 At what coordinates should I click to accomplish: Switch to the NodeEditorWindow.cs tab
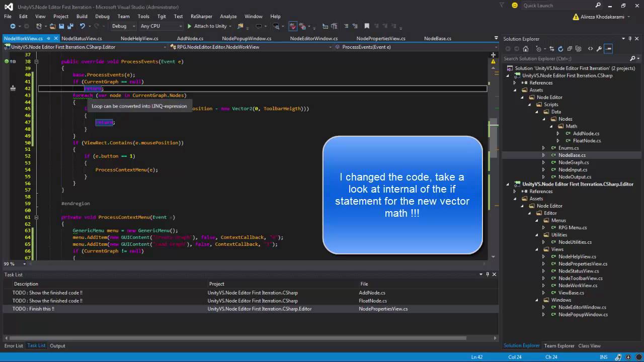313,38
